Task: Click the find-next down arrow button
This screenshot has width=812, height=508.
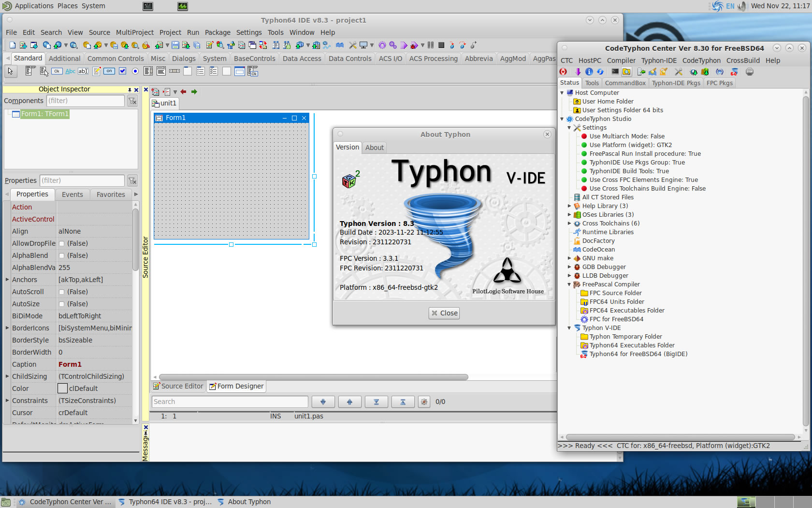Action: [x=323, y=402]
